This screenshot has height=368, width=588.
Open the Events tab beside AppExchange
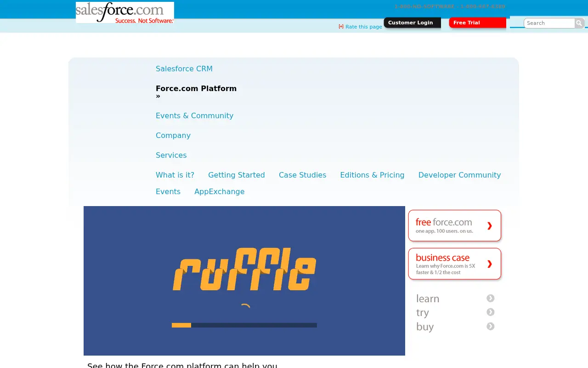pyautogui.click(x=168, y=191)
